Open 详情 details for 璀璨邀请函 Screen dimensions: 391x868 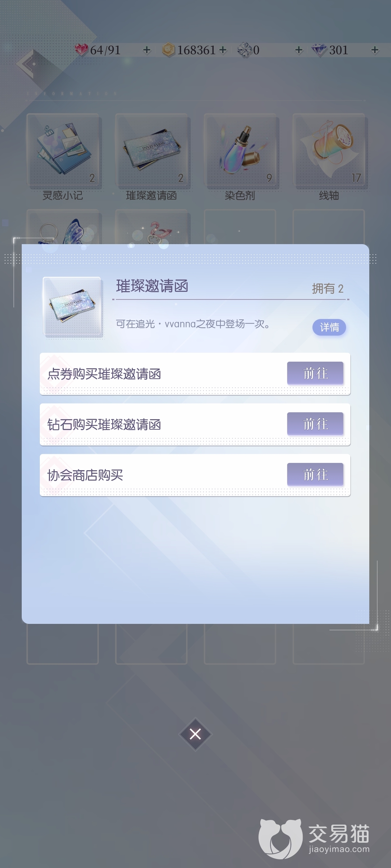point(329,327)
